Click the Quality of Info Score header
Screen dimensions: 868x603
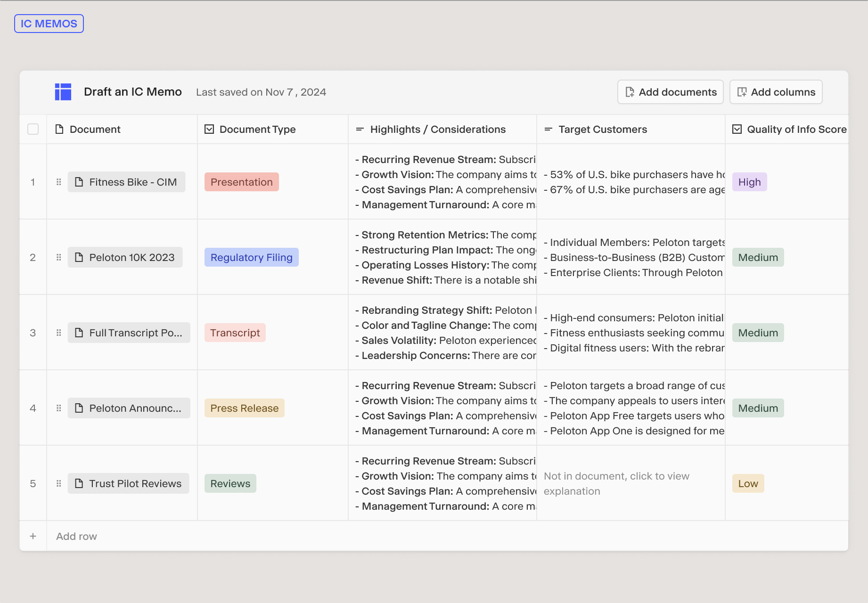(x=796, y=129)
